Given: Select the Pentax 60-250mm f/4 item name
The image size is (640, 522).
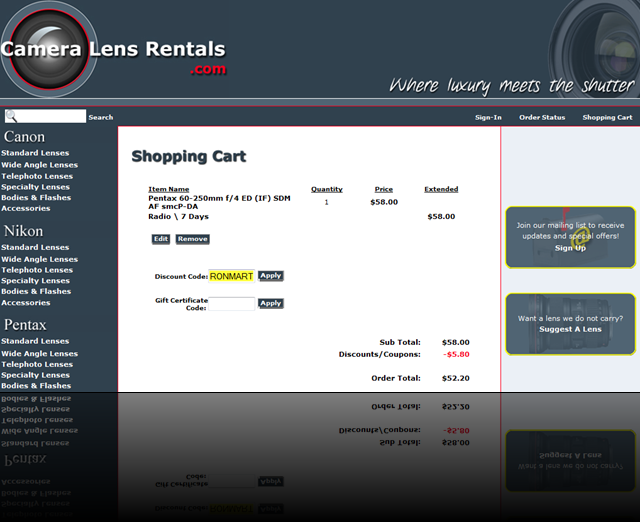Looking at the screenshot, I should tap(219, 202).
